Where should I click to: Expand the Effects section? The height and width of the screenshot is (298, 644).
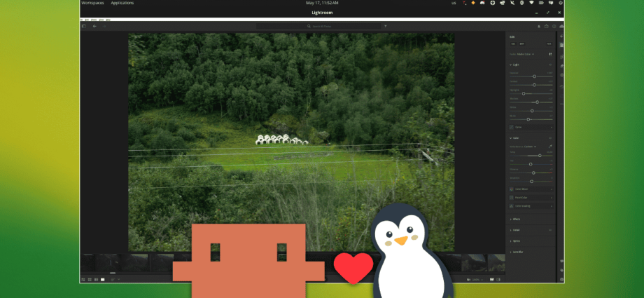coord(515,219)
